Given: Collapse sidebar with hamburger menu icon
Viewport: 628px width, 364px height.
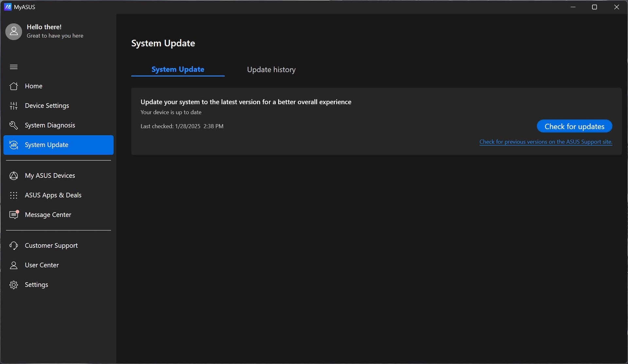Looking at the screenshot, I should [x=14, y=67].
